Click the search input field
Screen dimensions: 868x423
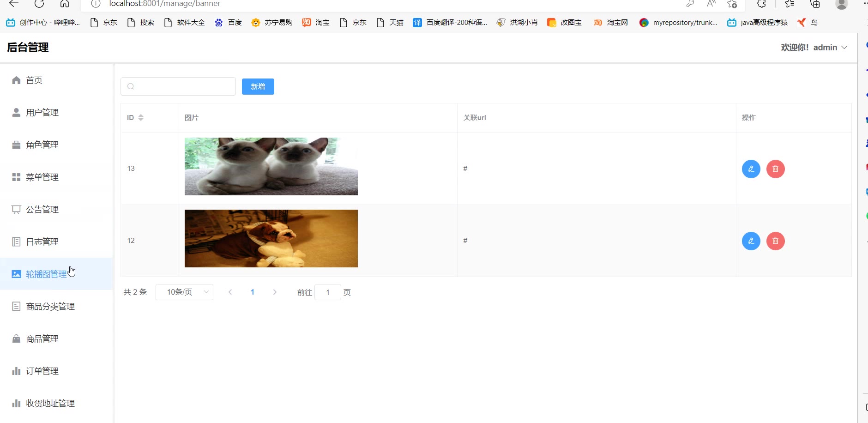tap(178, 86)
